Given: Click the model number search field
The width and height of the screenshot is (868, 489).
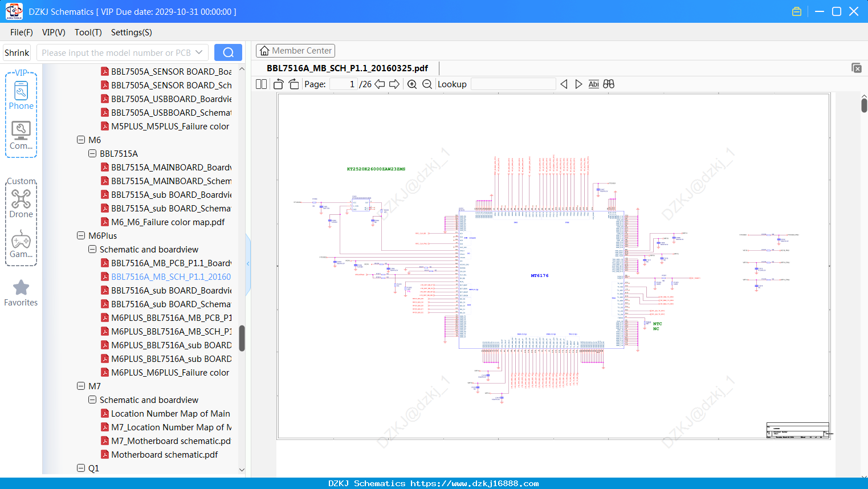Looking at the screenshot, I should pyautogui.click(x=116, y=52).
